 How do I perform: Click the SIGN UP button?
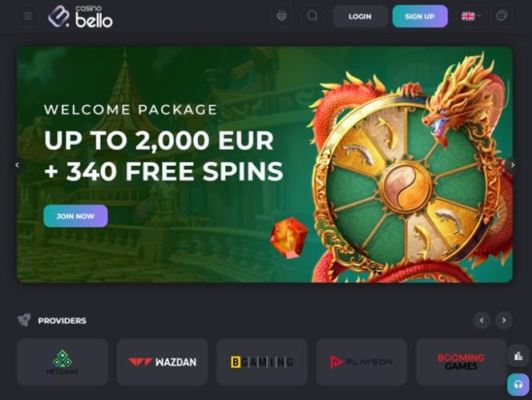420,16
